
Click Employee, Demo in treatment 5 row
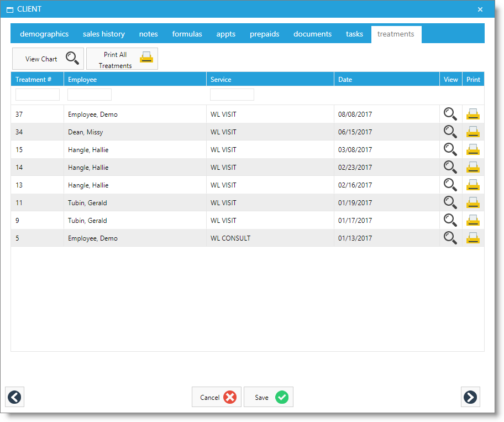[93, 238]
